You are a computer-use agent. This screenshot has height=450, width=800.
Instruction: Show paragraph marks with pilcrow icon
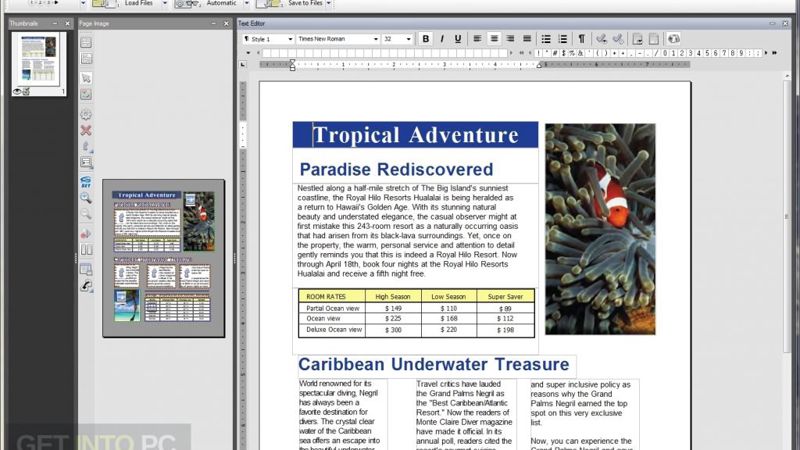582,39
